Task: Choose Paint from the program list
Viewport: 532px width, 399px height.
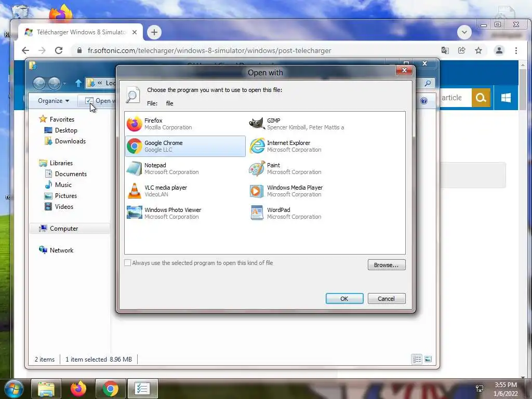Action: (308, 169)
